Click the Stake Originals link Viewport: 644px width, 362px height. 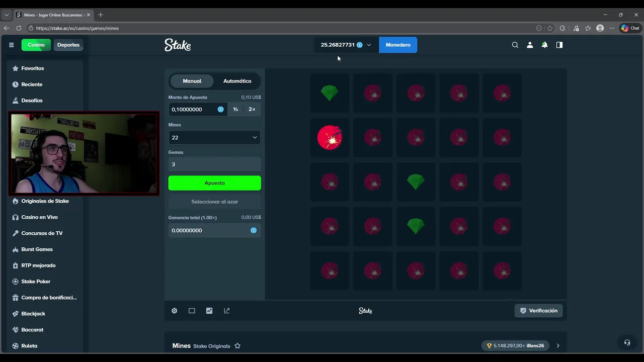212,346
